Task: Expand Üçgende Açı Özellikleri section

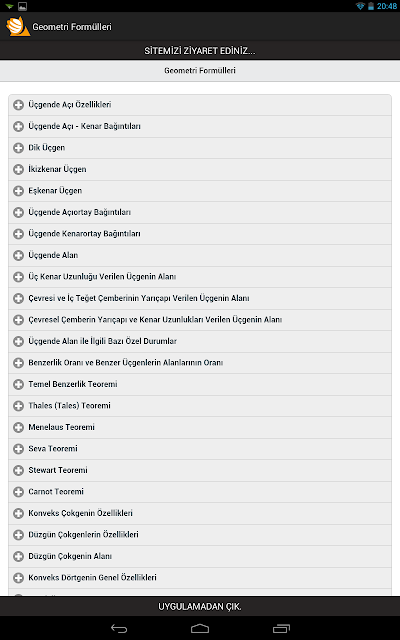Action: coord(200,105)
